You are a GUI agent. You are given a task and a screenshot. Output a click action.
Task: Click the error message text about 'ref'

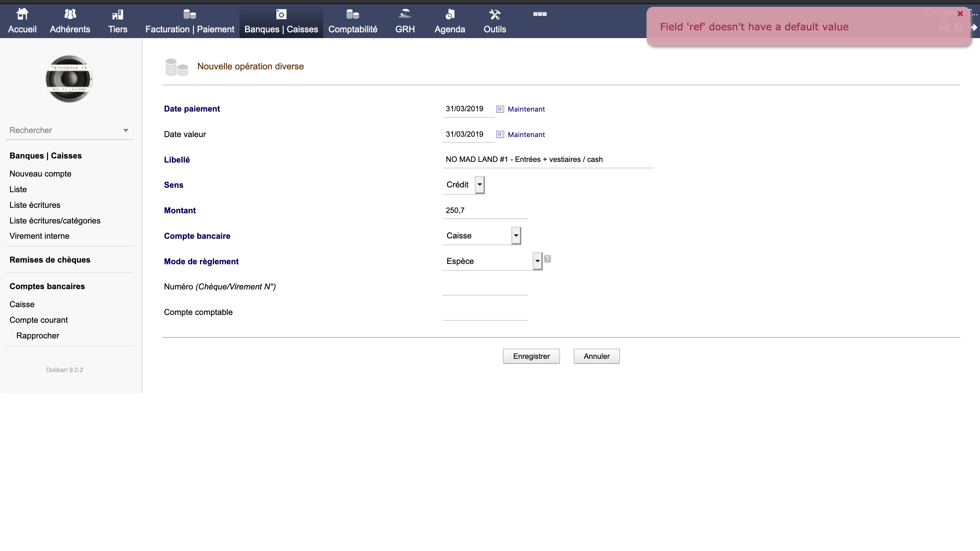point(754,27)
